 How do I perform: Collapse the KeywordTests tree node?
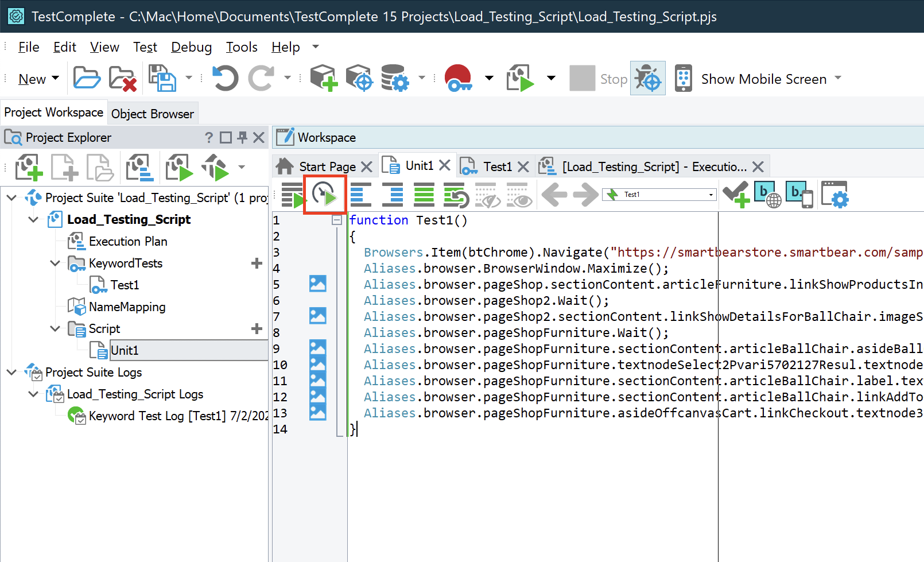click(55, 263)
